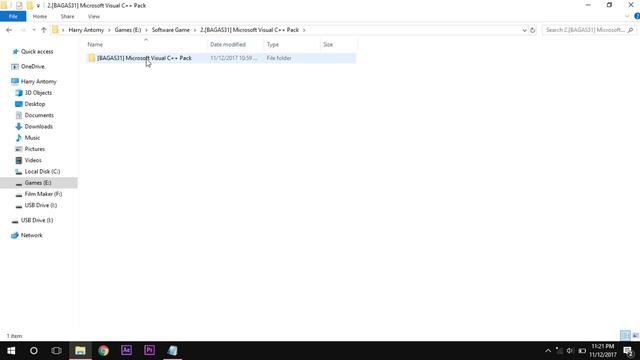
Task: Open the Action Center notifications
Action: 628,351
